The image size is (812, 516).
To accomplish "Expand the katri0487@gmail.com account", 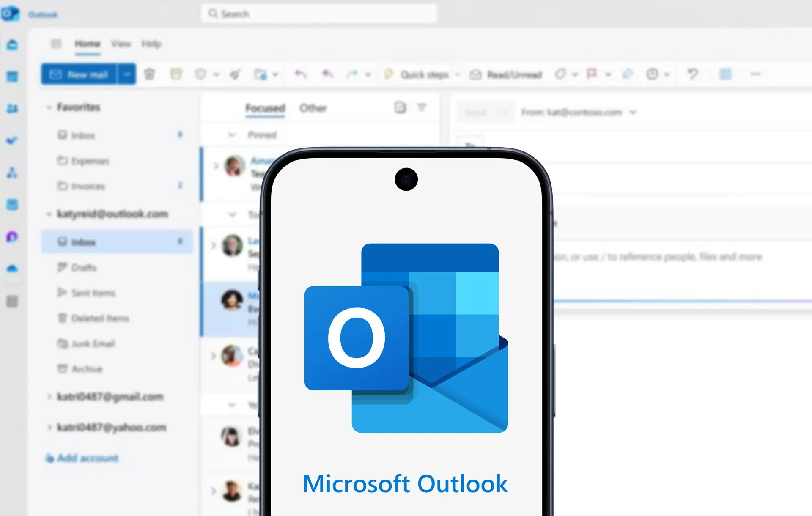I will pyautogui.click(x=49, y=397).
